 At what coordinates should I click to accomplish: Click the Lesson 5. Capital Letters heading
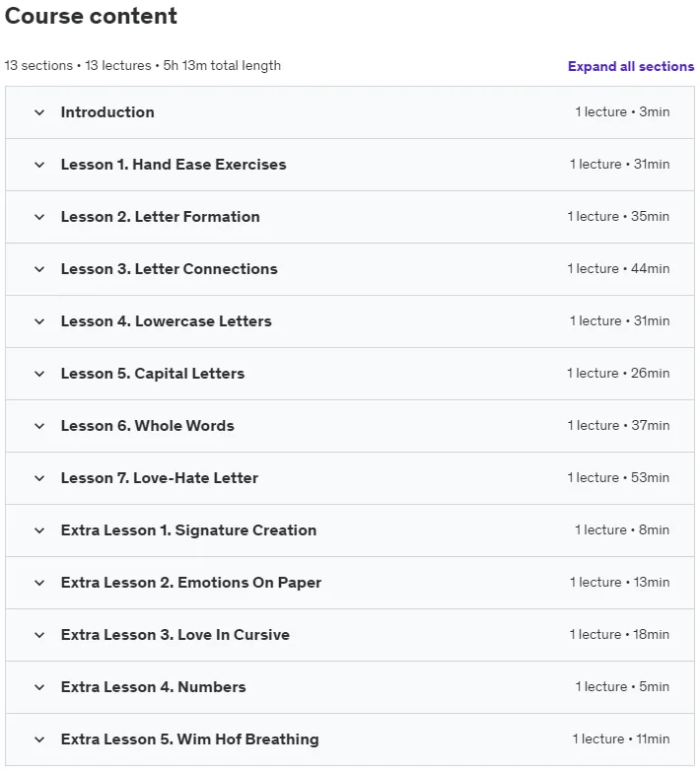click(x=152, y=373)
